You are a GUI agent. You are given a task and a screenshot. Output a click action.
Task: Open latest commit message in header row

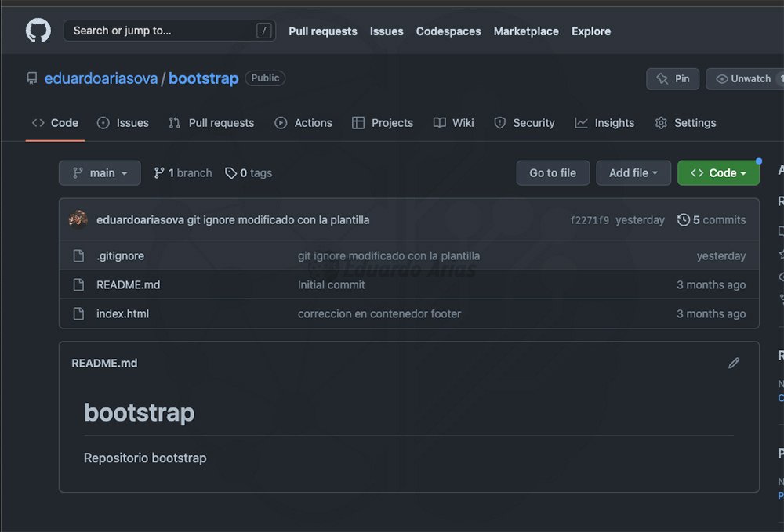click(x=278, y=220)
